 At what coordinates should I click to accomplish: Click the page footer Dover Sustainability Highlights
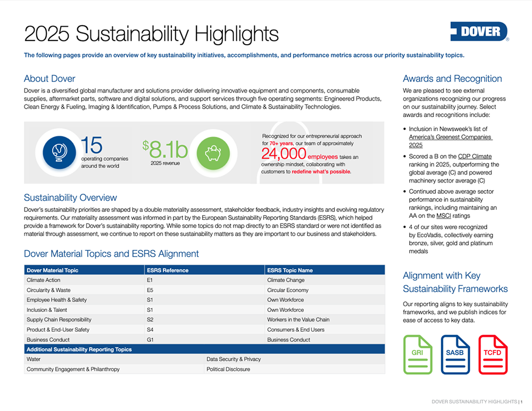pos(474,401)
